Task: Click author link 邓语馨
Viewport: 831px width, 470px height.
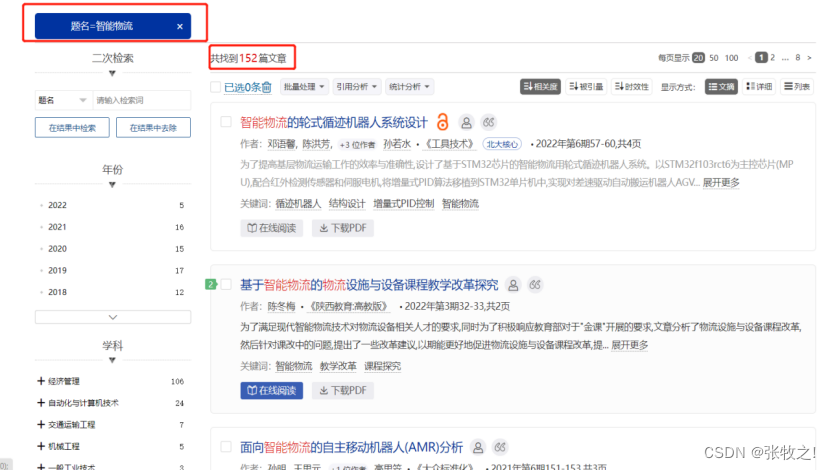Action: coord(281,144)
